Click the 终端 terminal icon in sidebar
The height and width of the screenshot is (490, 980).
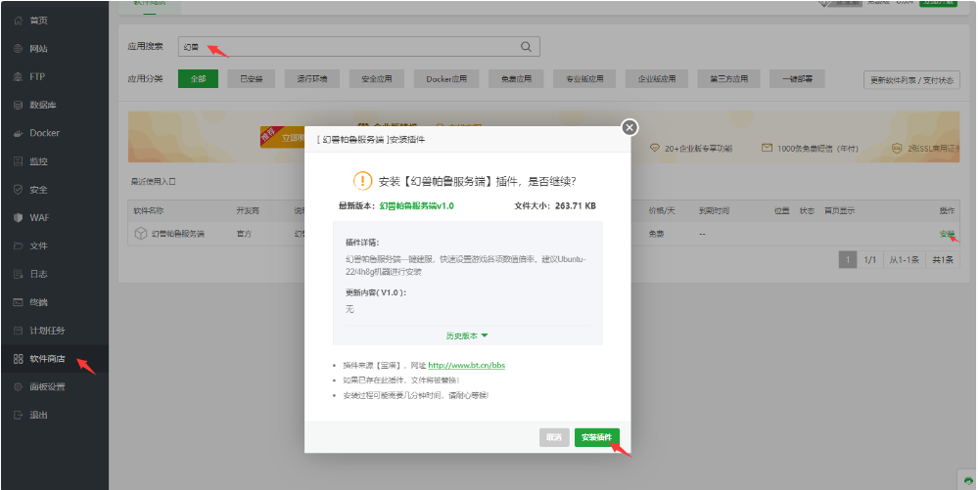[19, 302]
